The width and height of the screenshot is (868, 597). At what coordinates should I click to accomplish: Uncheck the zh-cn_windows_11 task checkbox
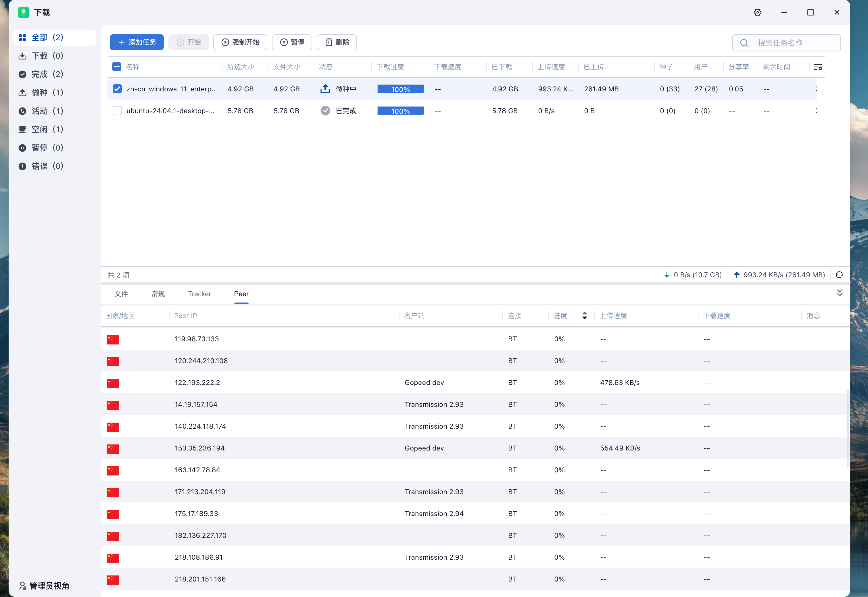[x=117, y=89]
